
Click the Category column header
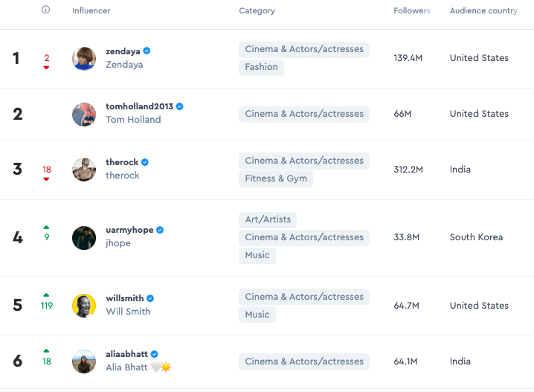click(x=257, y=11)
